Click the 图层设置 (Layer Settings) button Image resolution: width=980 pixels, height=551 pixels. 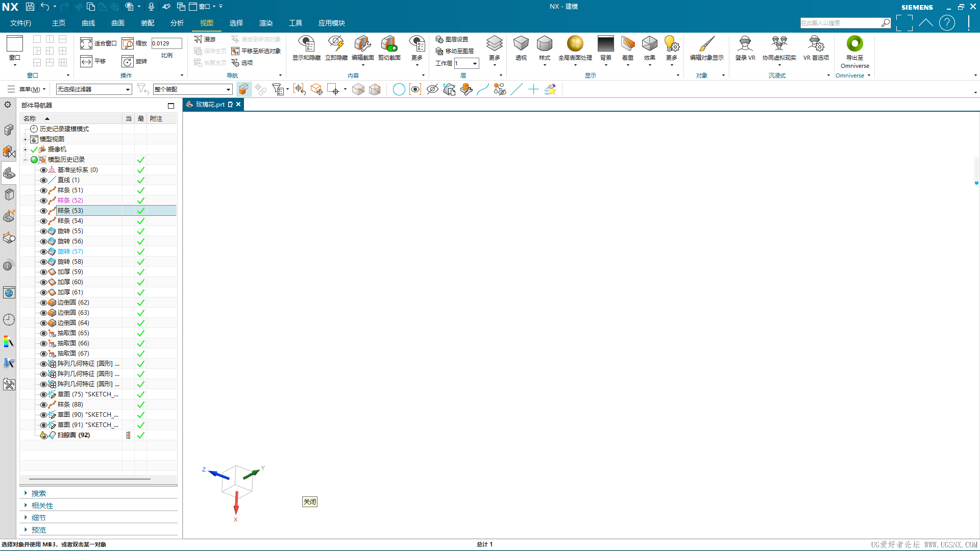click(x=452, y=39)
